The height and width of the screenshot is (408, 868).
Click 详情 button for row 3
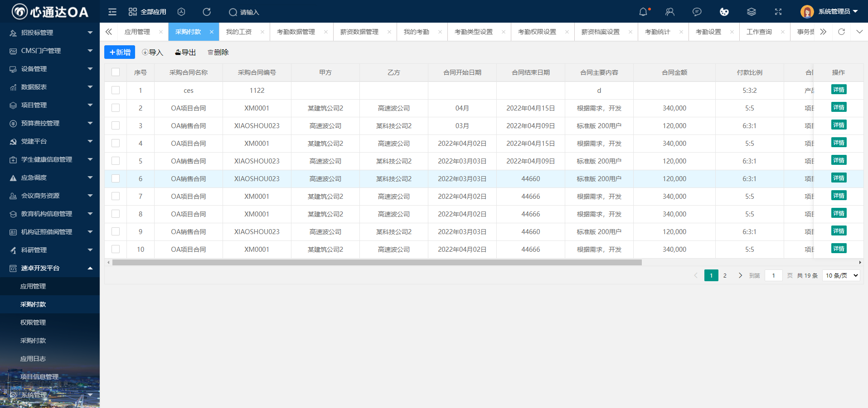click(839, 125)
